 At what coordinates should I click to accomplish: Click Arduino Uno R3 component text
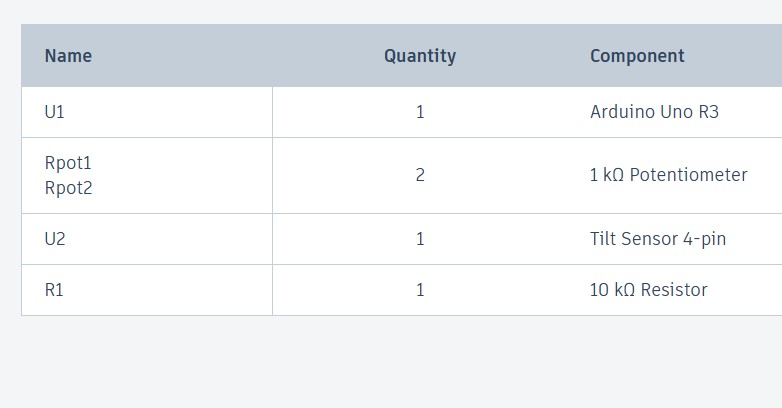click(x=654, y=112)
